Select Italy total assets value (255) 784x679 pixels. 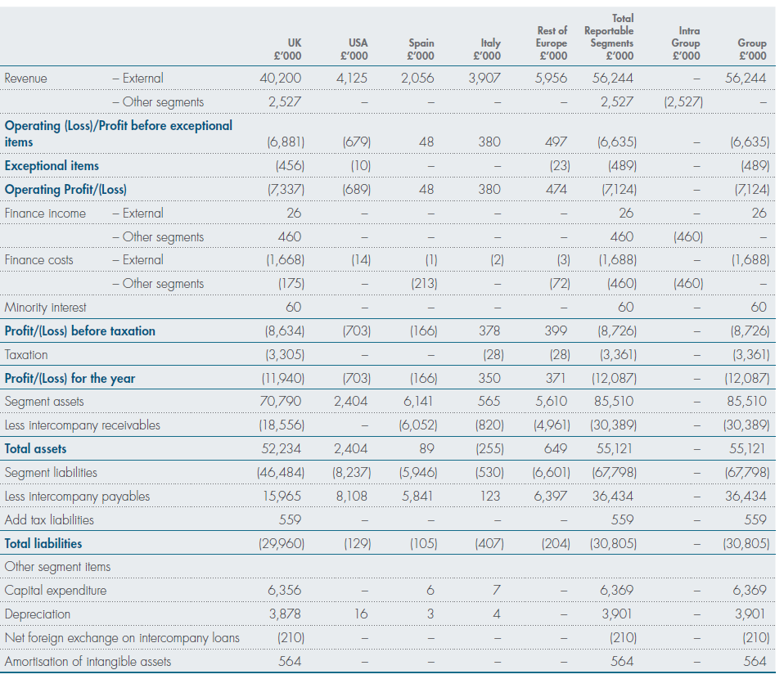pos(489,449)
